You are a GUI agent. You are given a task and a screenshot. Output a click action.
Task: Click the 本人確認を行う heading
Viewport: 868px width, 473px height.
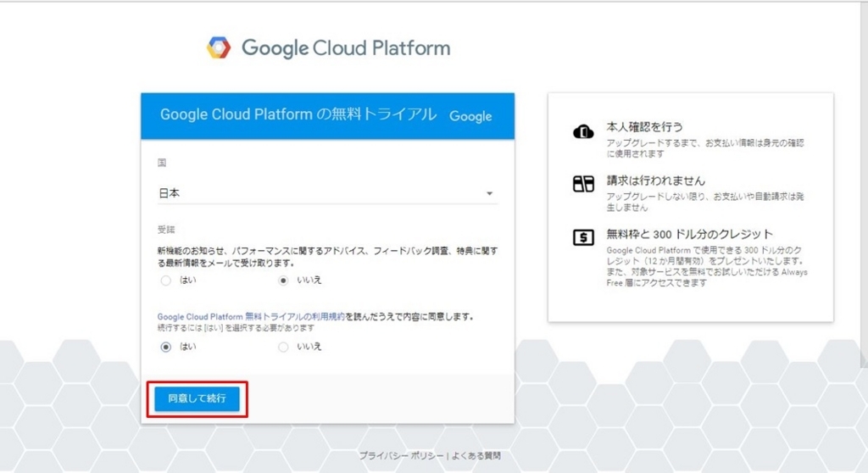click(644, 127)
